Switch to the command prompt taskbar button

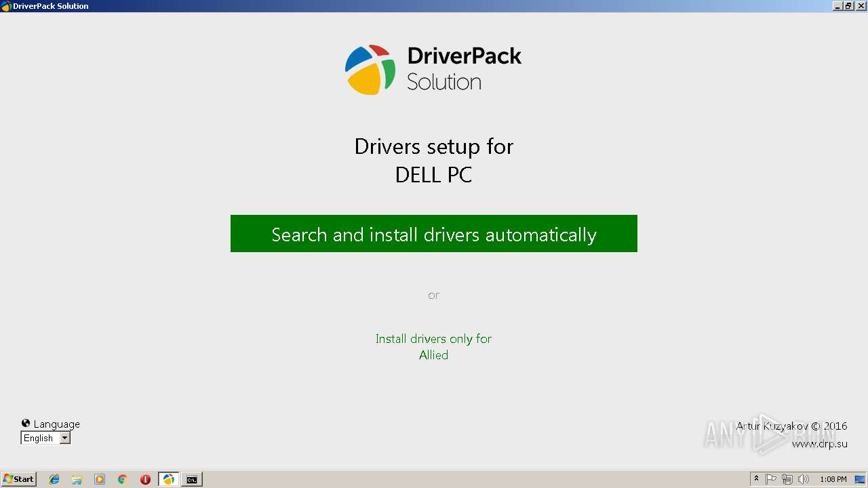(192, 479)
